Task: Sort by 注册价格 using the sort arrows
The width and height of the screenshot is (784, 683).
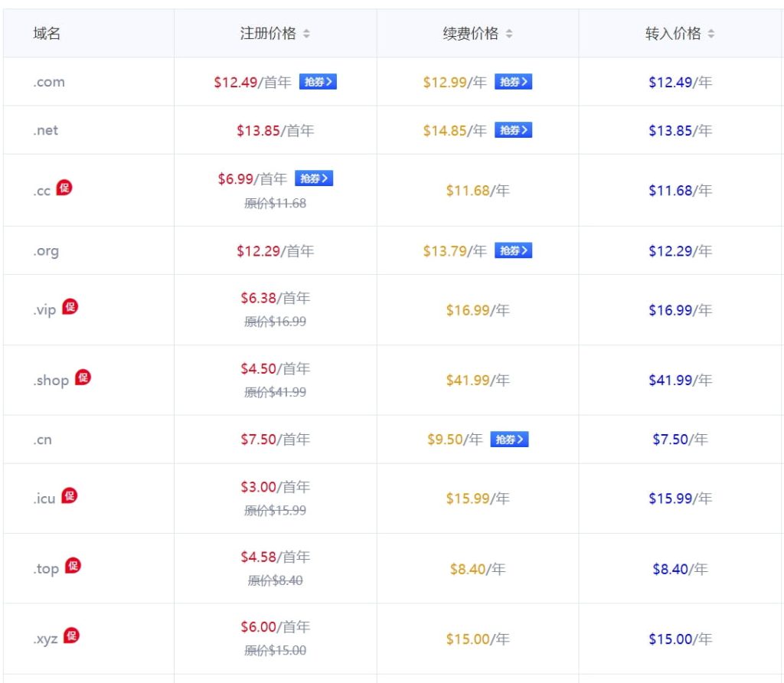Action: click(x=306, y=34)
